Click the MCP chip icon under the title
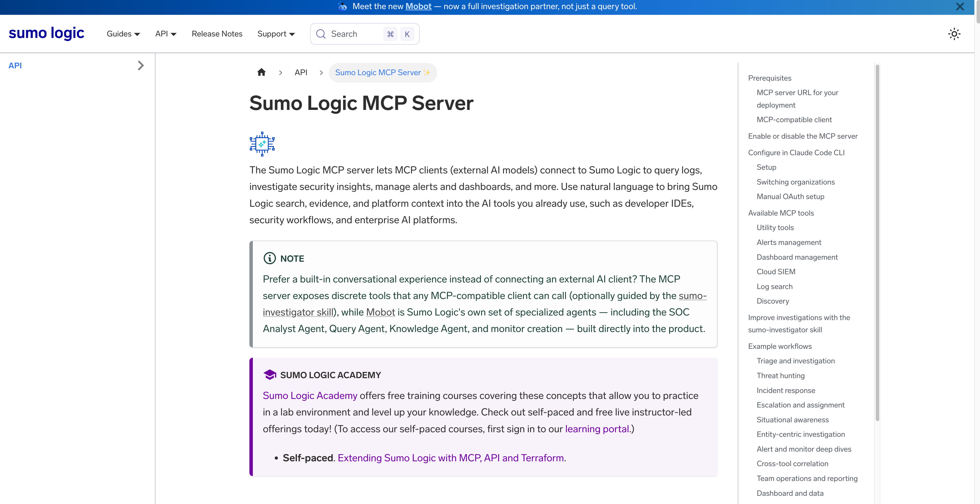This screenshot has height=504, width=980. (262, 144)
